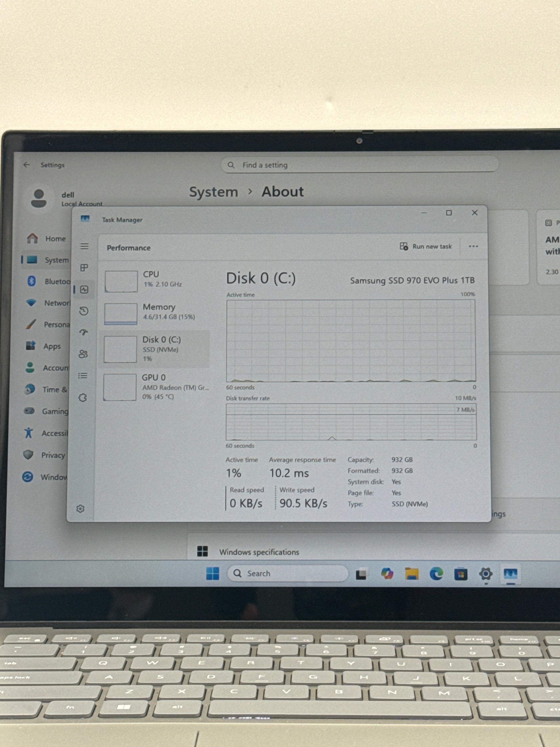
Task: Open Microsoft Edge from the taskbar
Action: point(436,574)
